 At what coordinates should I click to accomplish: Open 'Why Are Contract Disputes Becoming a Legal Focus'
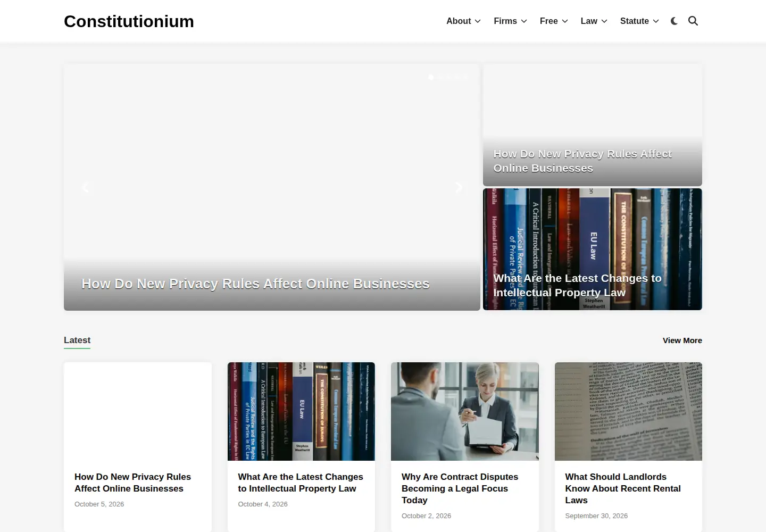click(460, 488)
